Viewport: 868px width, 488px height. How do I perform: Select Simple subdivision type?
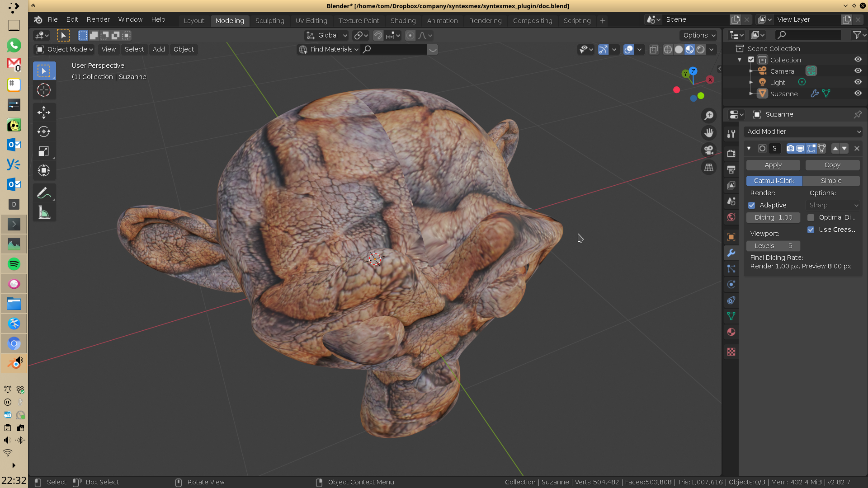(831, 181)
